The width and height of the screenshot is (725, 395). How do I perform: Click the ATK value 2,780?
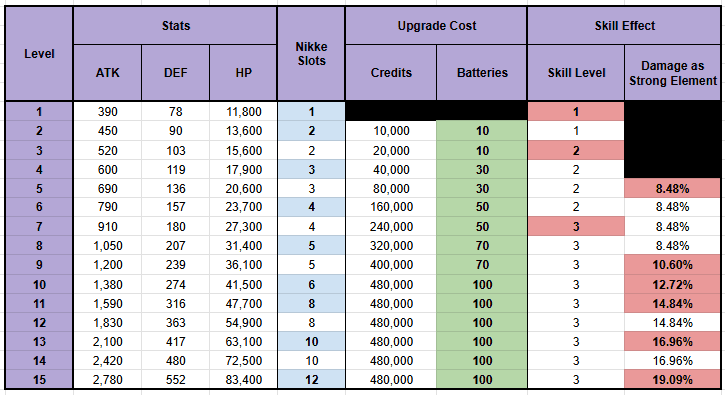click(107, 379)
